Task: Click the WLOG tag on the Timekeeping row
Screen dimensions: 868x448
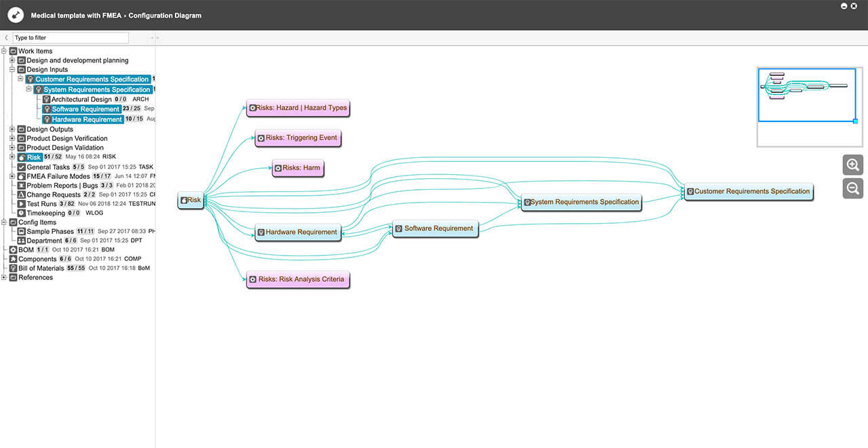Action: pyautogui.click(x=94, y=213)
